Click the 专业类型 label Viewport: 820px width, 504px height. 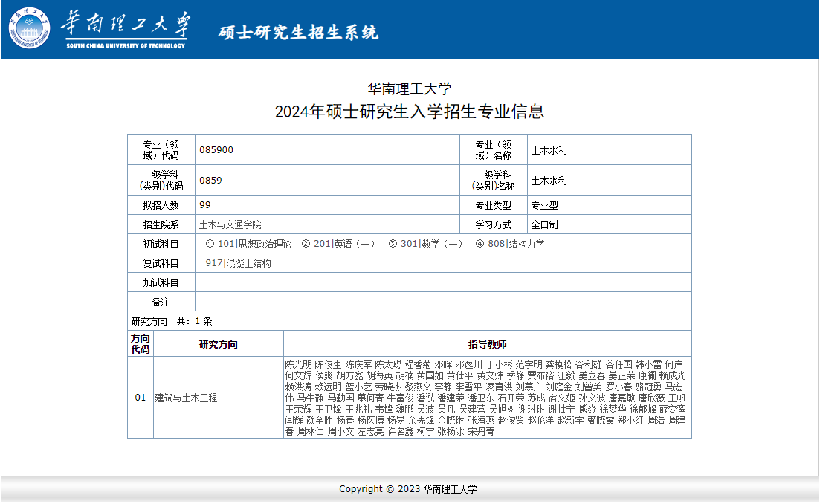pyautogui.click(x=493, y=205)
